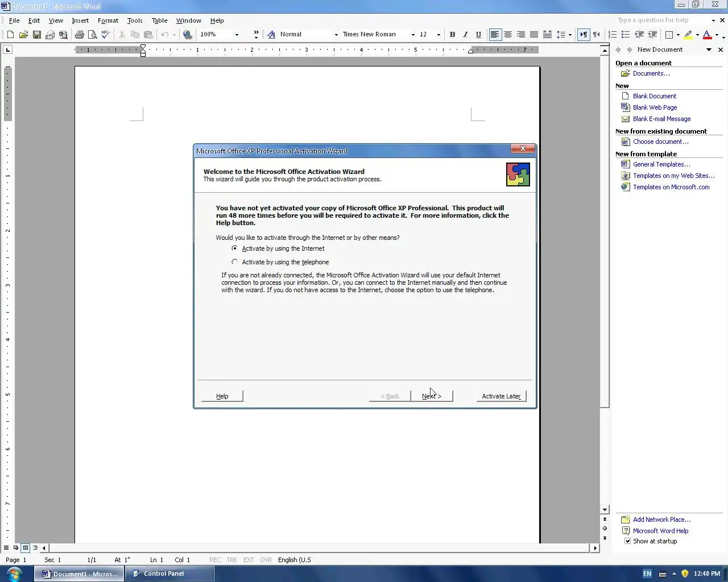Open Windows Start button
The width and height of the screenshot is (728, 582).
(14, 573)
